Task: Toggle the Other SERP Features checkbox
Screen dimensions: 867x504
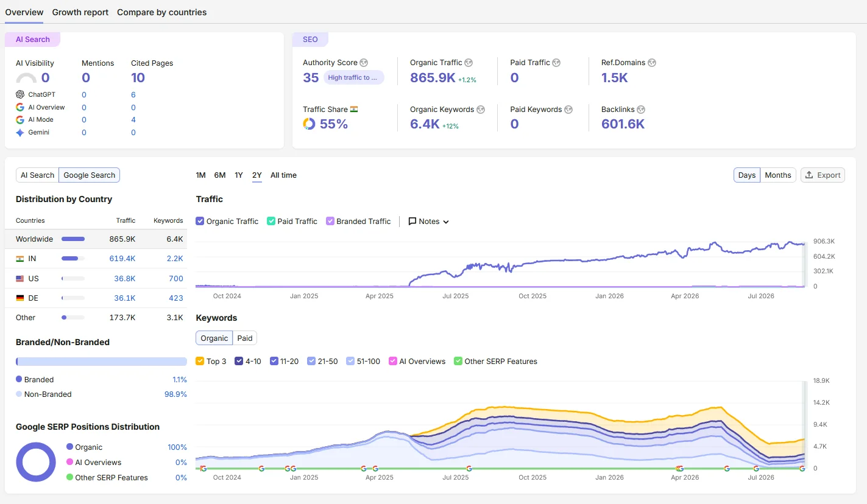Action: click(458, 361)
